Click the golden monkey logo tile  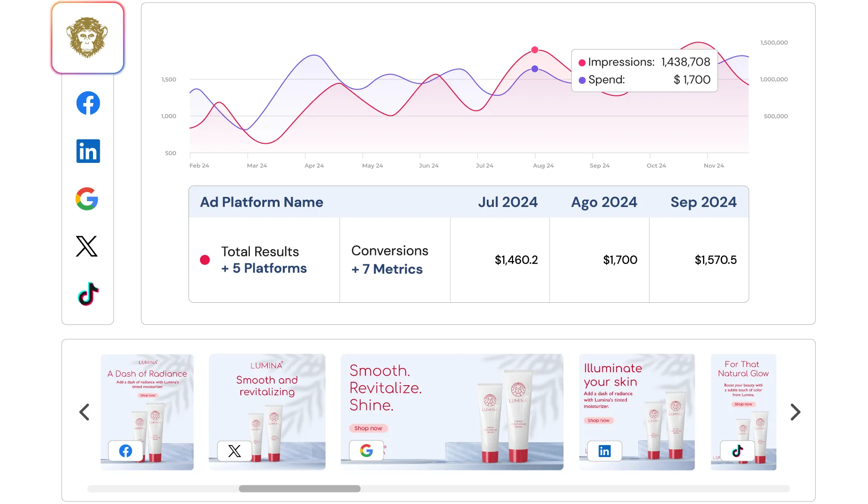[x=88, y=38]
